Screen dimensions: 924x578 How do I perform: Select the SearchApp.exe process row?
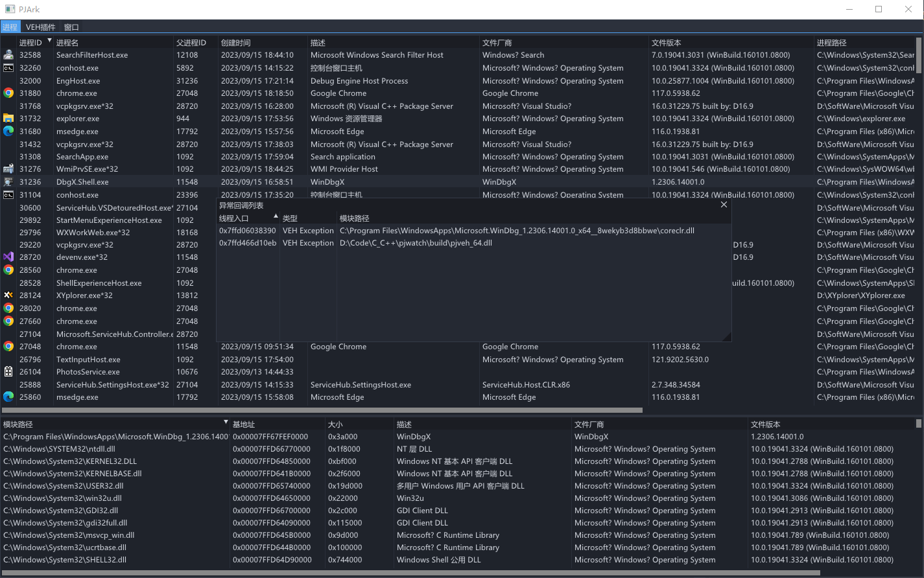[x=458, y=157]
